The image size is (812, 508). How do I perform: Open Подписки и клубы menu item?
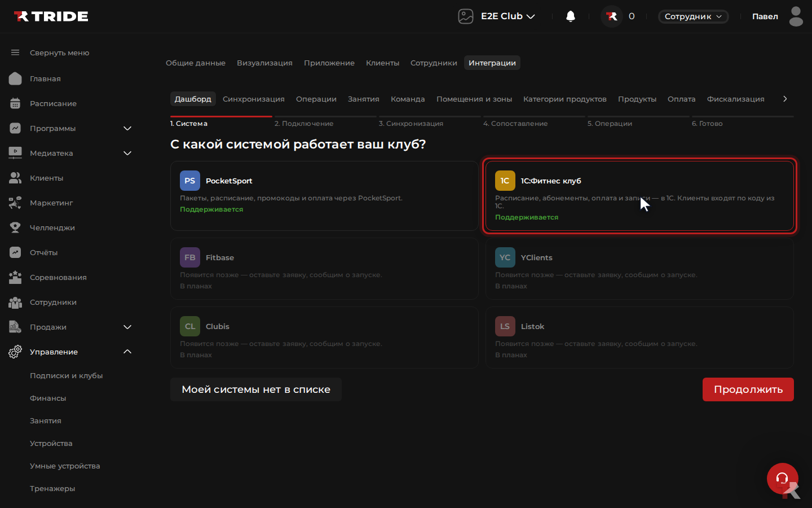(x=67, y=375)
